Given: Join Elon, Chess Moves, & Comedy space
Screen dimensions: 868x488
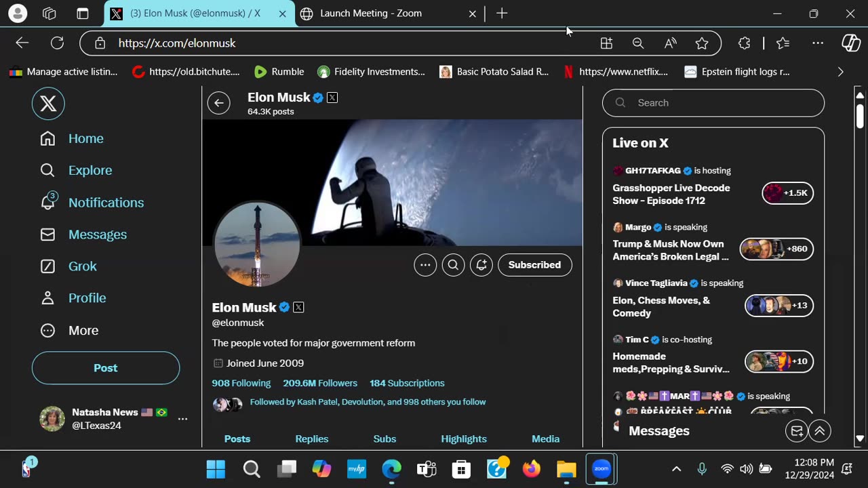Looking at the screenshot, I should (x=661, y=306).
